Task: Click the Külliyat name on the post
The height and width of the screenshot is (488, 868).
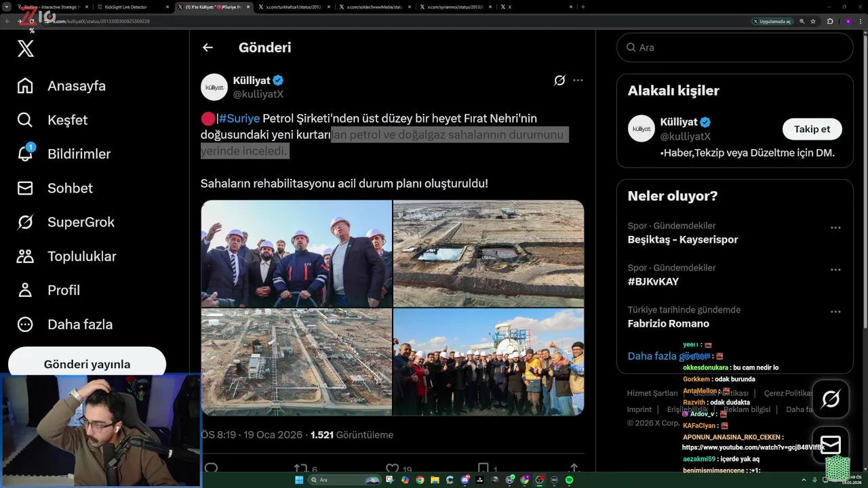Action: (252, 80)
